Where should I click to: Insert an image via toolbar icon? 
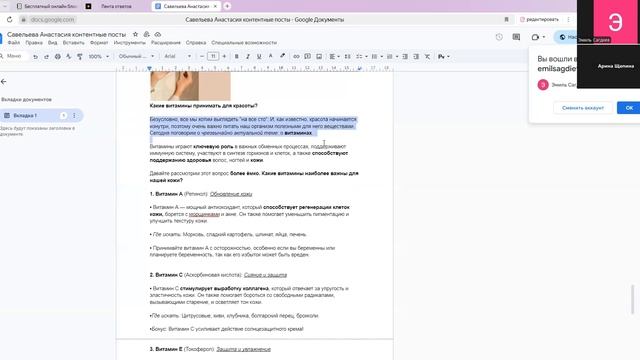coord(319,56)
